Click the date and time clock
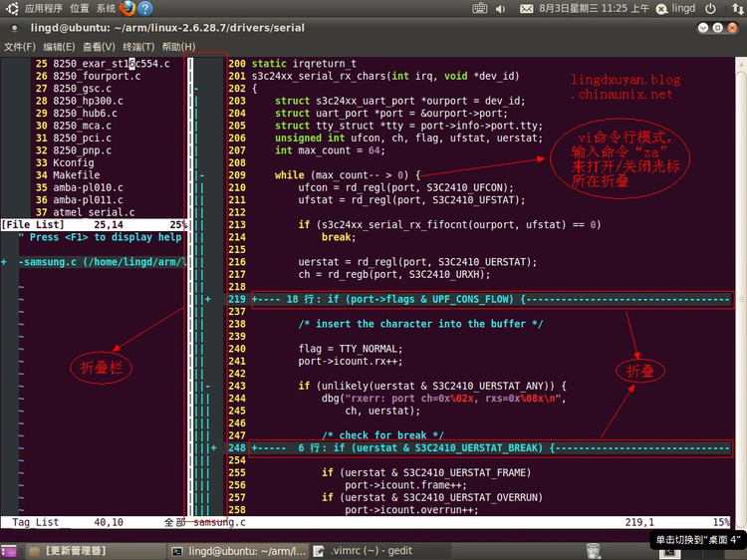Screen dimensions: 747x560 [x=594, y=9]
